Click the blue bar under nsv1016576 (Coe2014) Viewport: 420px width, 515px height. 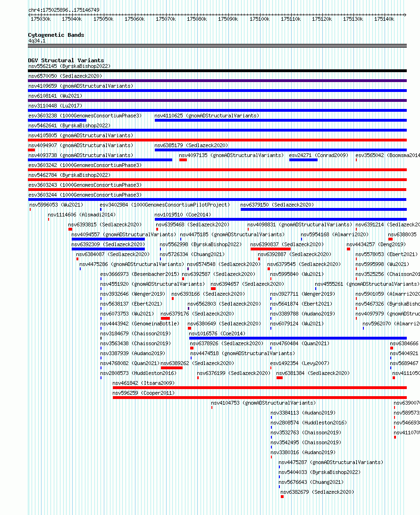click(x=298, y=338)
